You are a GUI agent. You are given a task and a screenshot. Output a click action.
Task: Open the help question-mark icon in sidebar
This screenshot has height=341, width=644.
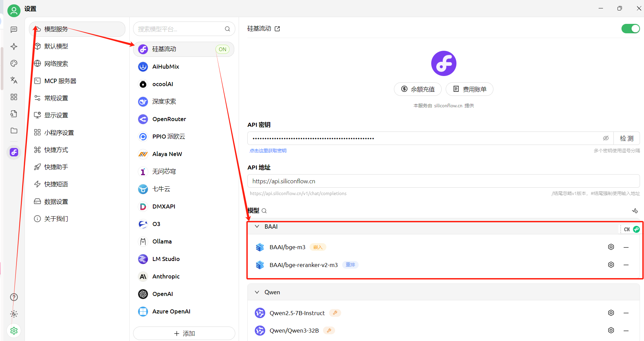coord(14,297)
